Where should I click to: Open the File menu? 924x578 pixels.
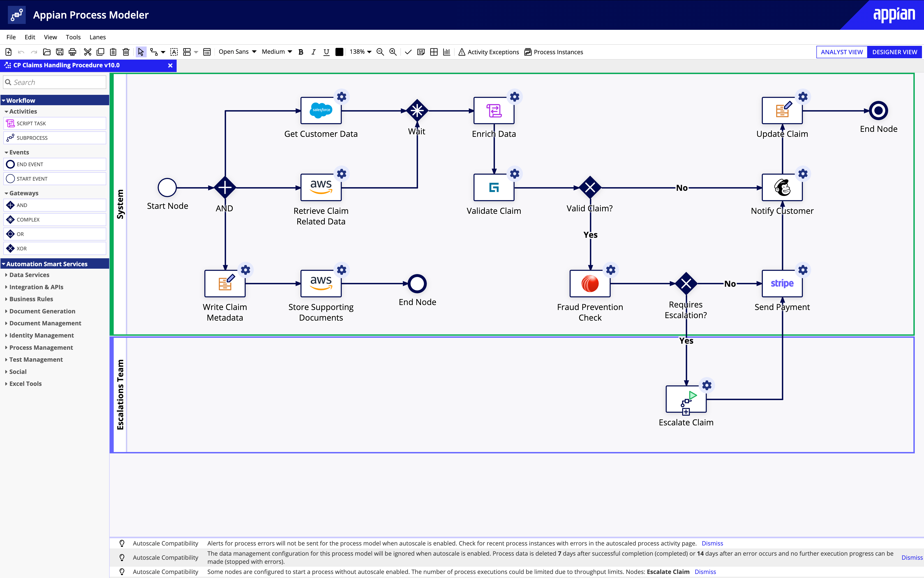click(x=11, y=37)
